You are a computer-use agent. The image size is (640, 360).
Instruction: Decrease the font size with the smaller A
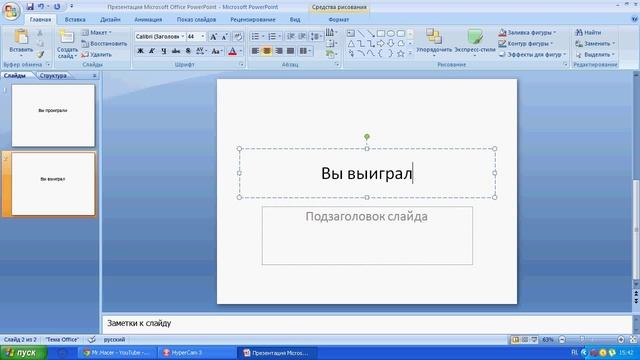tap(224, 37)
